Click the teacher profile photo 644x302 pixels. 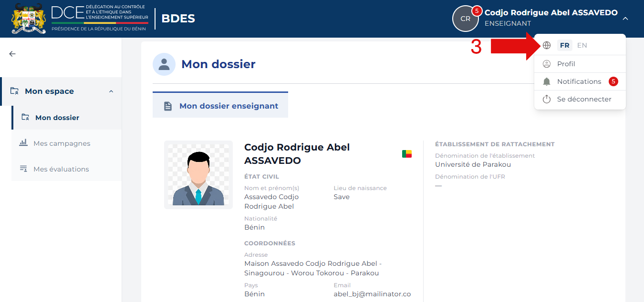tap(198, 175)
